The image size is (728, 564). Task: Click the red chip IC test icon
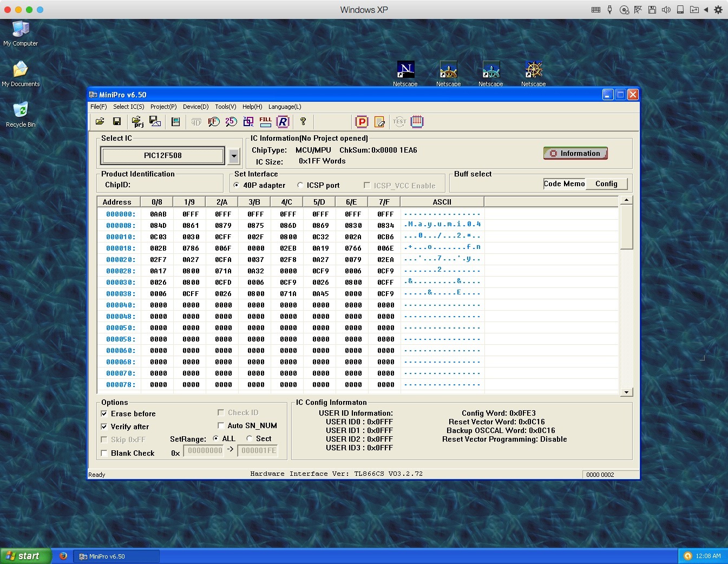(x=417, y=122)
